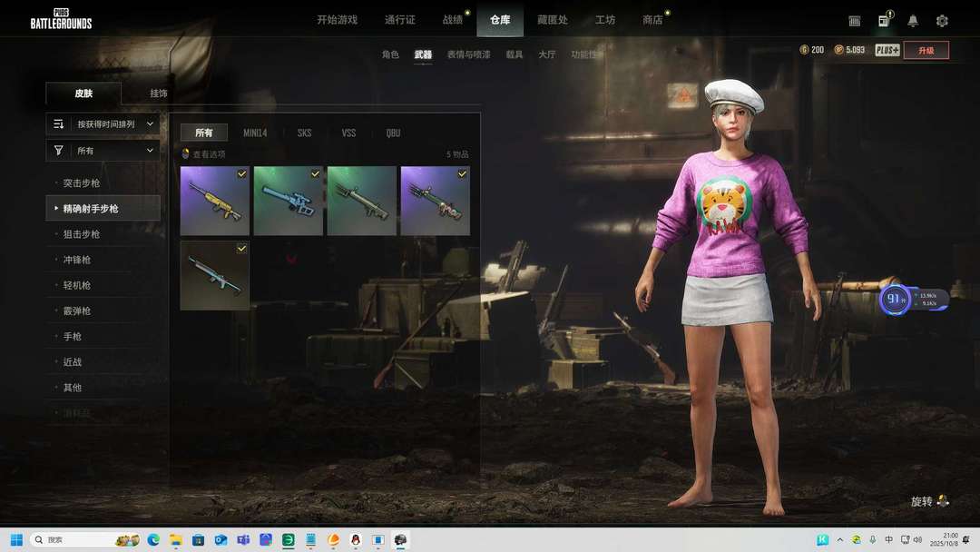
Task: Click the red 升级 button
Action: point(926,50)
